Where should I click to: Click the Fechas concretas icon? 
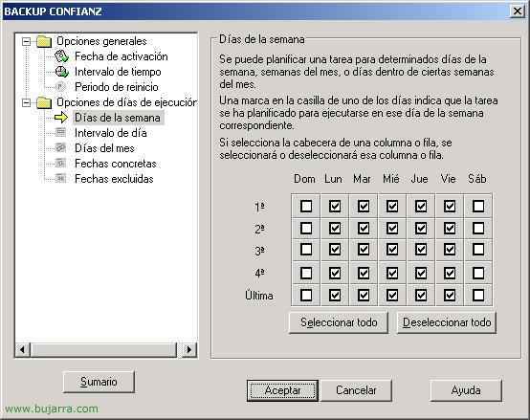tap(60, 164)
